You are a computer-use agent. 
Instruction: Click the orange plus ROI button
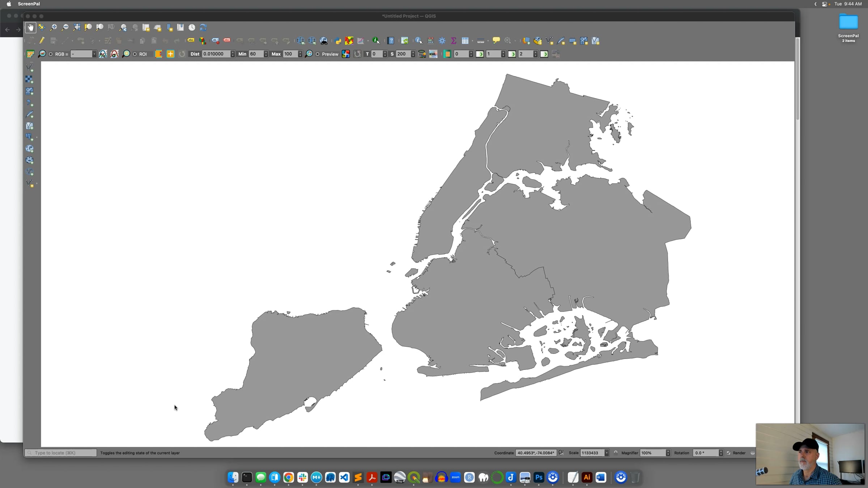pos(170,54)
